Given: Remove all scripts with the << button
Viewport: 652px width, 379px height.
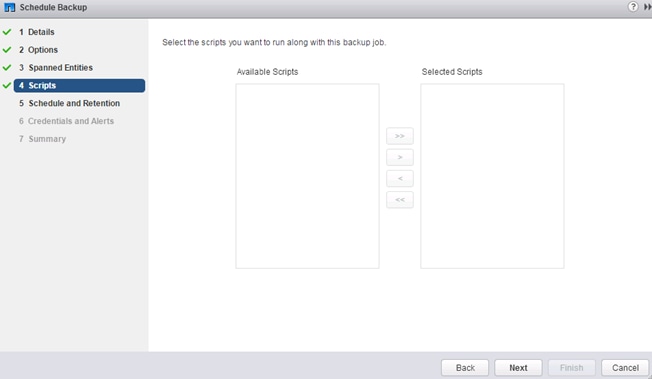Looking at the screenshot, I should click(400, 200).
